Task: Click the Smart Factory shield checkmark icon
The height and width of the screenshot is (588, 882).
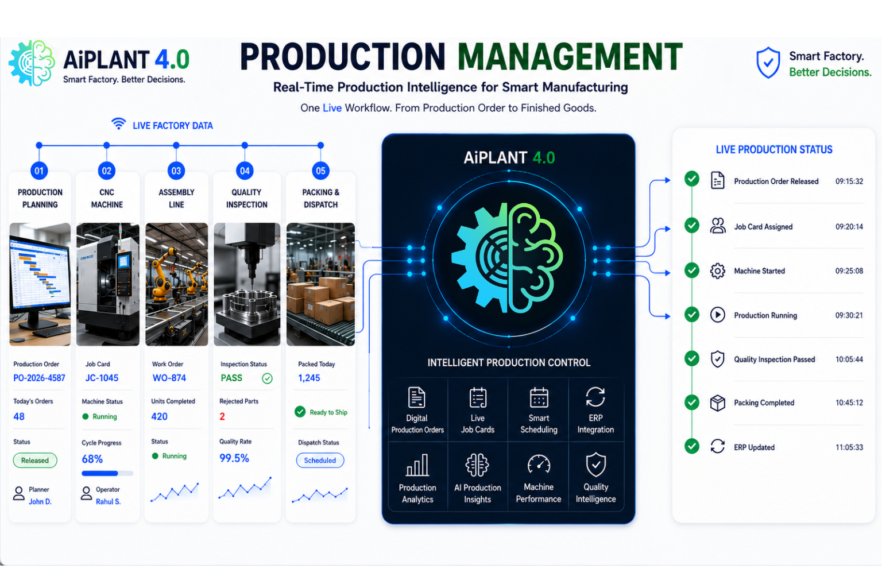Action: 768,63
